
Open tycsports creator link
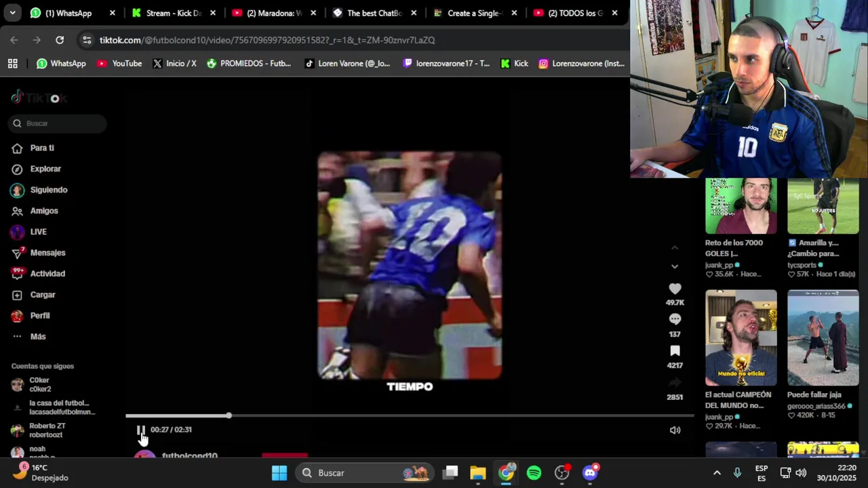[x=802, y=265]
